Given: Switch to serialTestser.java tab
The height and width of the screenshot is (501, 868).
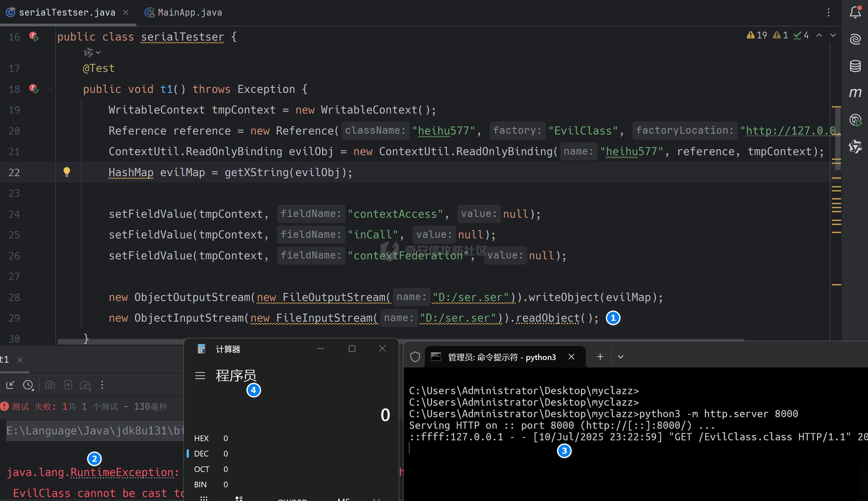Looking at the screenshot, I should pos(67,12).
